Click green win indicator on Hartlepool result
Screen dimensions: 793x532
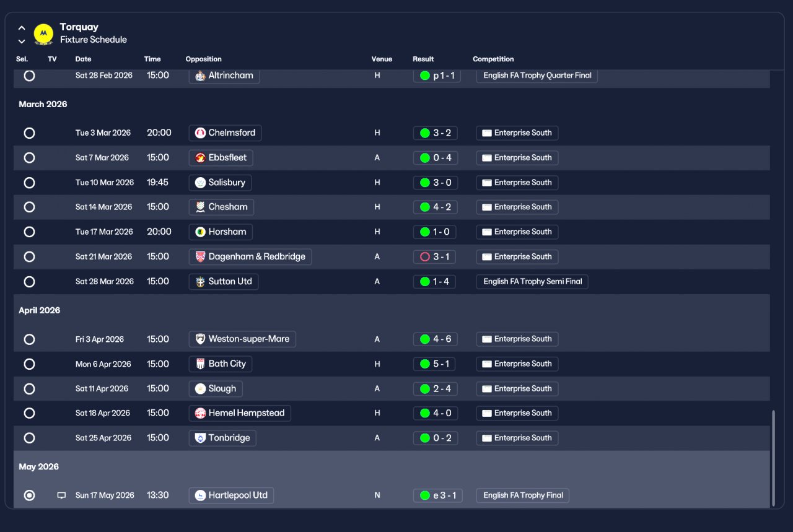[425, 495]
